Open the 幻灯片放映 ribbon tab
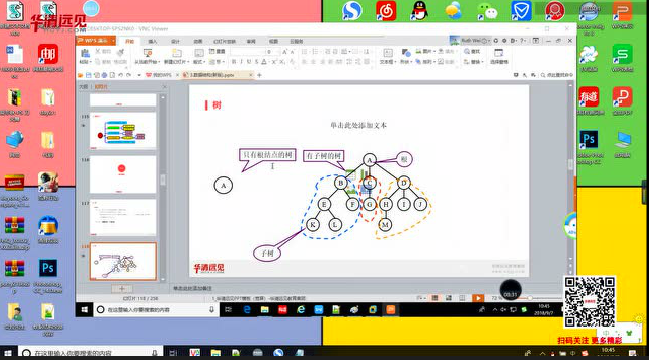This screenshot has height=360, width=649. [224, 42]
